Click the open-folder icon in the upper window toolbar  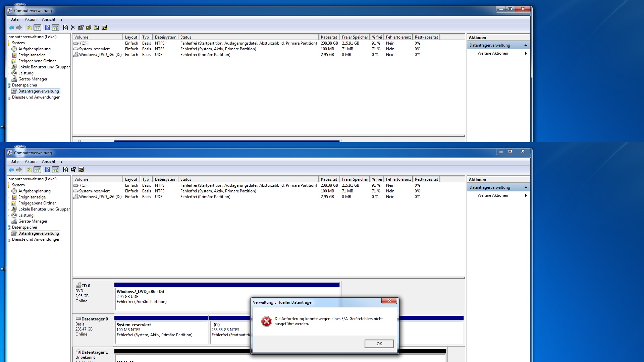(89, 28)
